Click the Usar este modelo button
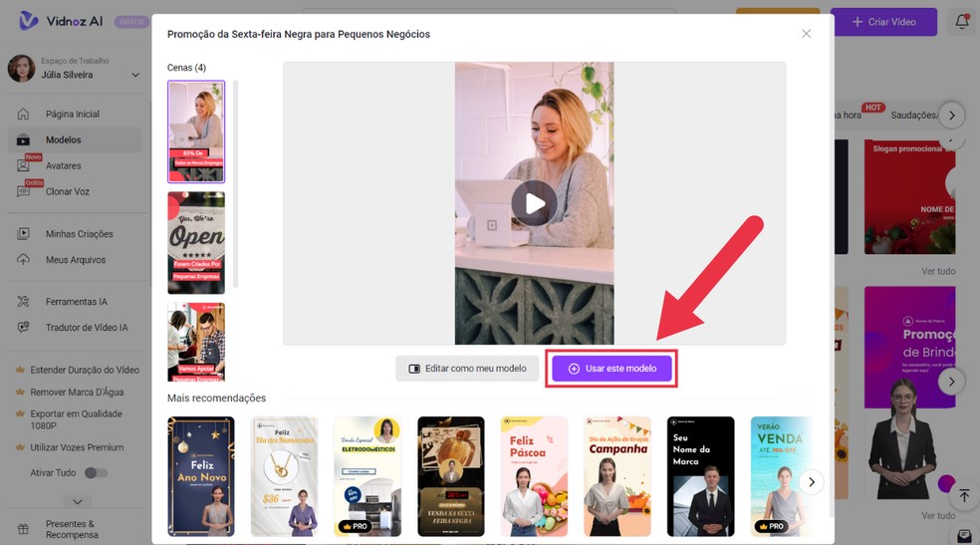This screenshot has width=980, height=545. click(612, 368)
